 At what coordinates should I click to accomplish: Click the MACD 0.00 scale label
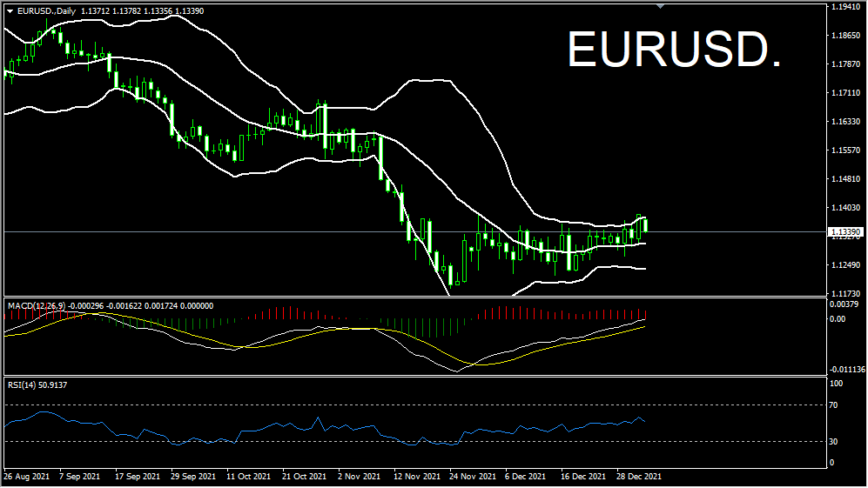click(x=838, y=319)
